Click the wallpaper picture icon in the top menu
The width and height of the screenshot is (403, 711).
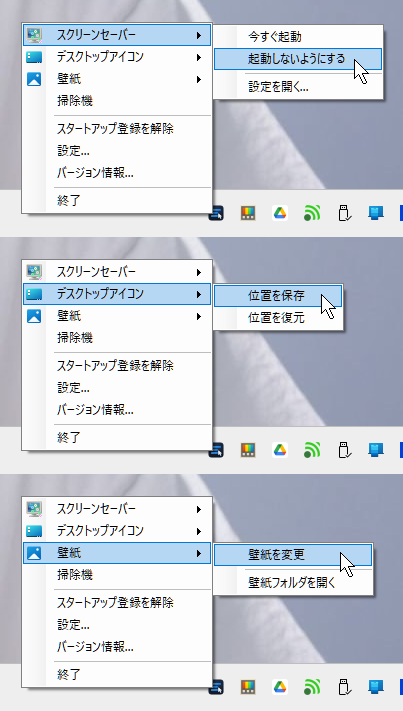[34, 79]
